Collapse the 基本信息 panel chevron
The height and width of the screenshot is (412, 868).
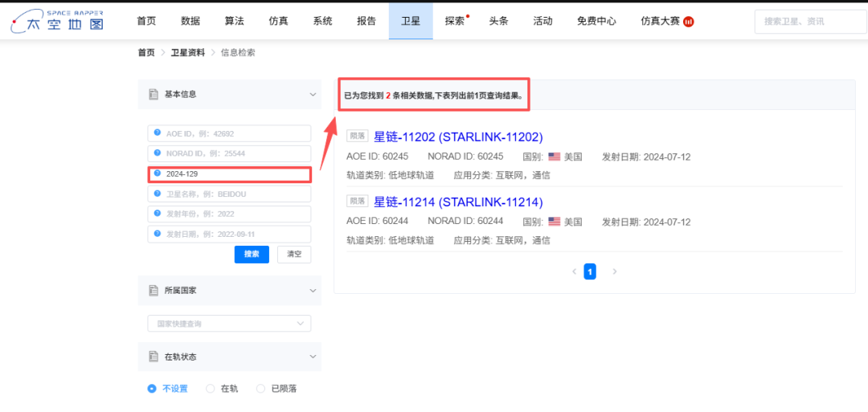pyautogui.click(x=313, y=95)
